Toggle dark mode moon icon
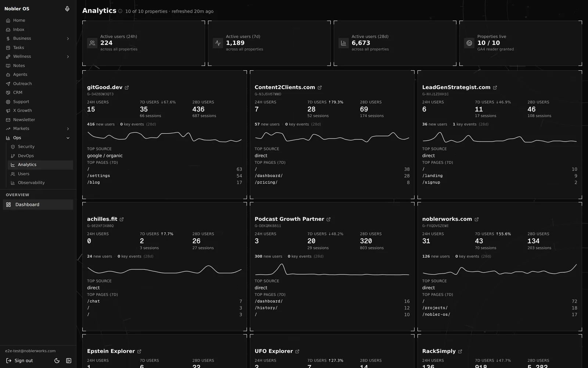This screenshot has width=588, height=368. (57, 361)
